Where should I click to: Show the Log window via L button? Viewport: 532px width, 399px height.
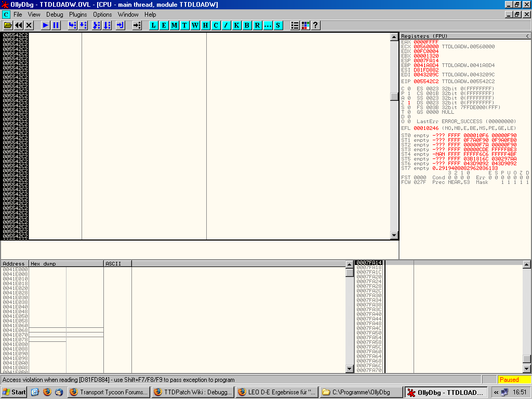pyautogui.click(x=154, y=25)
